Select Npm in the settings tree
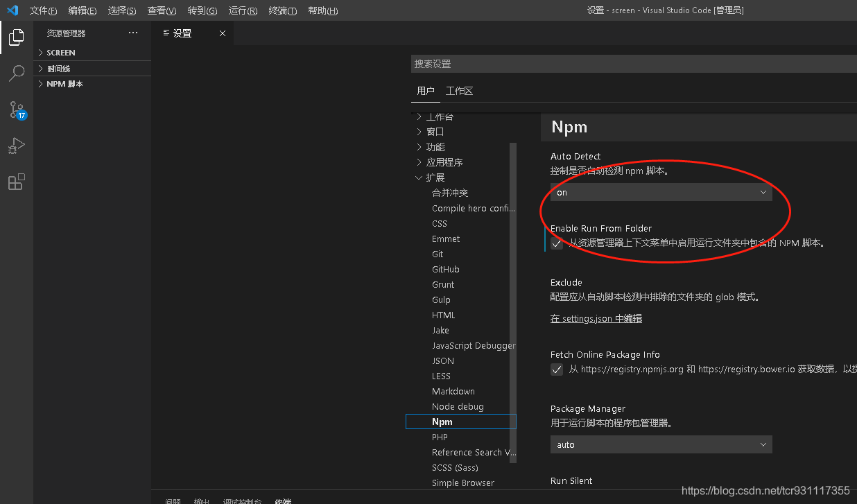Screen dimensions: 857x504 pyautogui.click(x=461, y=422)
